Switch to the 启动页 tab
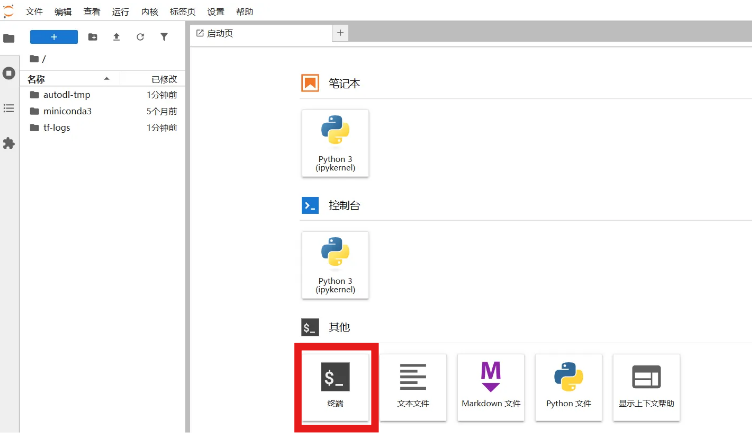Screen dimensions: 752x433 coord(220,33)
